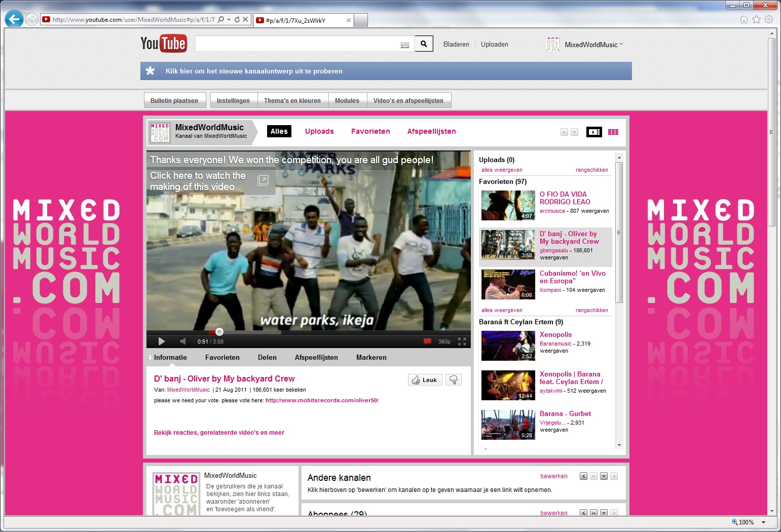
Task: Click the channel panel up arrow icon
Action: click(564, 132)
